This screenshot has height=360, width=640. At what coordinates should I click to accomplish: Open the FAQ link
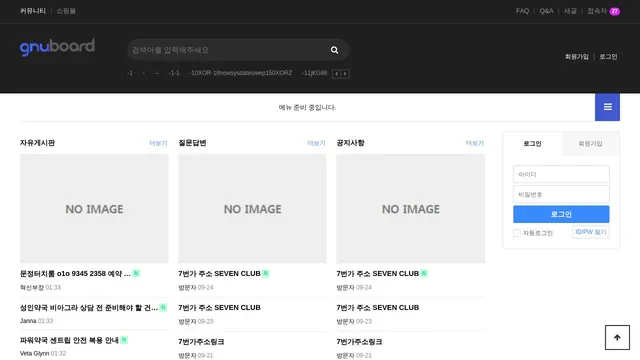click(x=522, y=11)
